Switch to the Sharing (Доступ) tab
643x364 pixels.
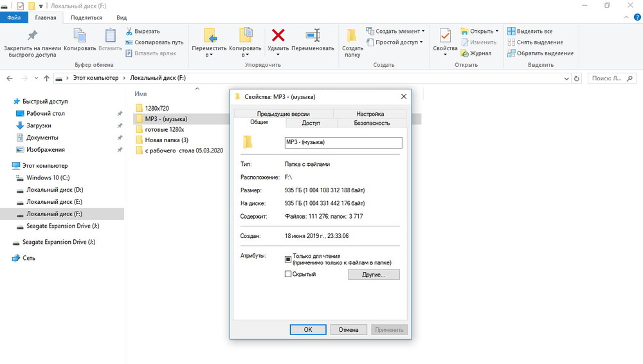coord(311,122)
